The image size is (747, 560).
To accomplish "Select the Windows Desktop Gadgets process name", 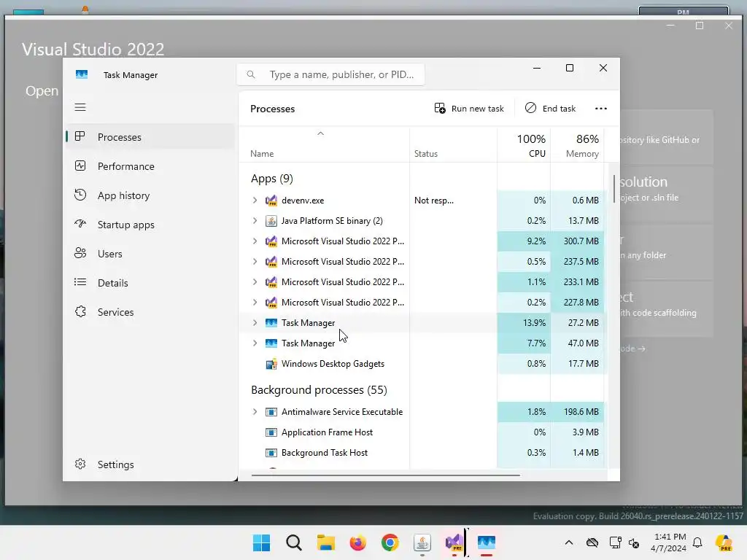I will 333,364.
